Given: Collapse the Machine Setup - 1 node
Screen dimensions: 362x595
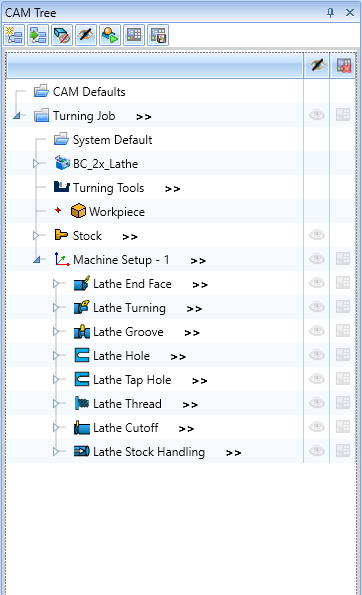Looking at the screenshot, I should click(37, 260).
